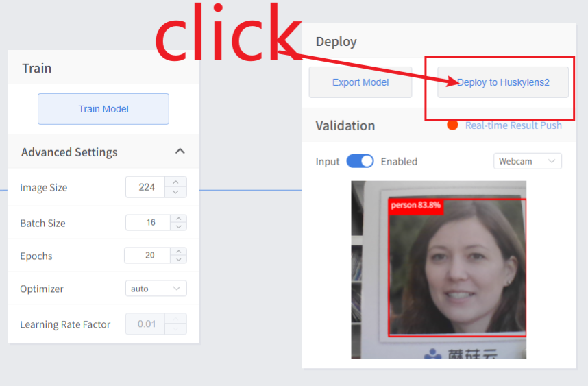Decrease Image Size with the down arrow
588x386 pixels.
tap(176, 192)
